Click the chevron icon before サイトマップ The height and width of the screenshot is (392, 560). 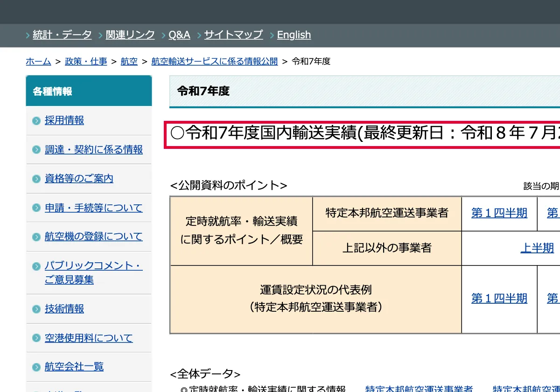pyautogui.click(x=199, y=35)
